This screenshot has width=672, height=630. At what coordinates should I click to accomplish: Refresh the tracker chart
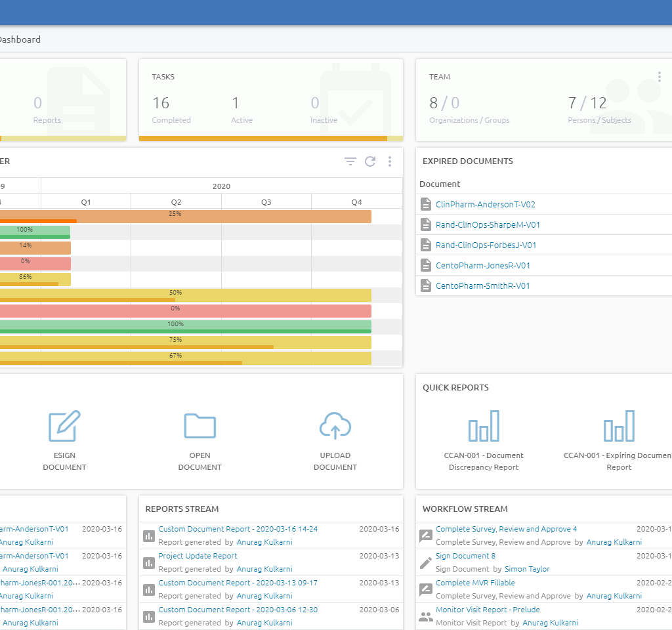[370, 161]
